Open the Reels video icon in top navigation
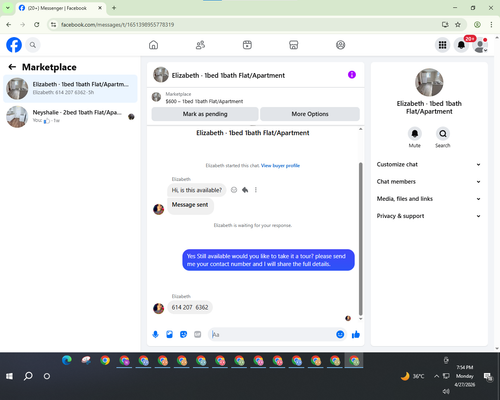This screenshot has height=400, width=500. click(247, 45)
